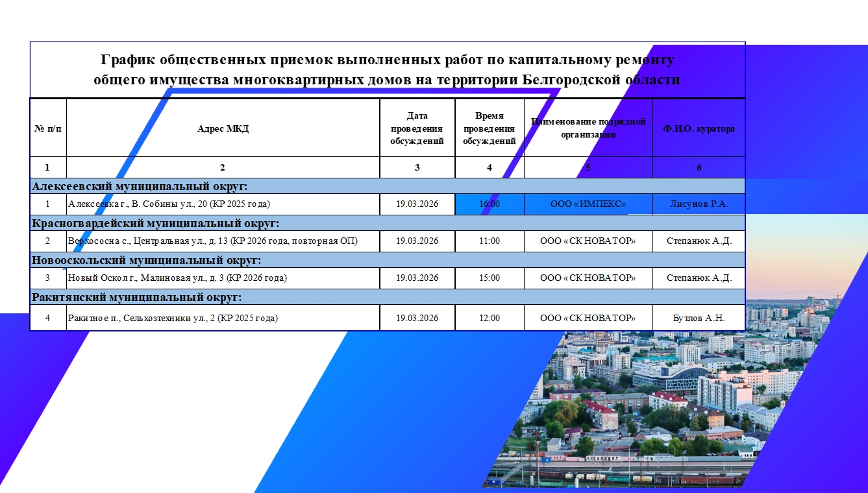Select the "Алексеевский муниципальный округ:" section row
The width and height of the screenshot is (868, 493).
[388, 186]
